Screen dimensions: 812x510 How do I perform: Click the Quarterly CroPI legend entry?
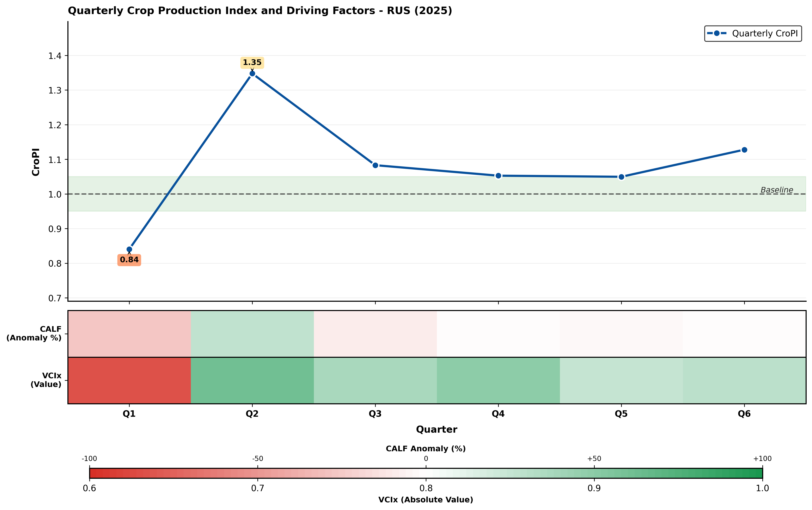pyautogui.click(x=753, y=34)
